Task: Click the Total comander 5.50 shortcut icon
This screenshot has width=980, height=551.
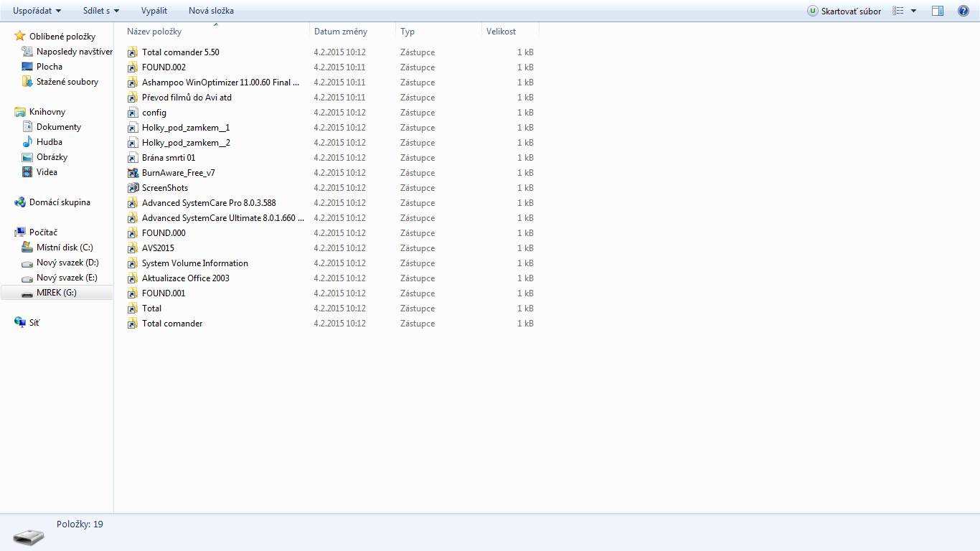Action: pyautogui.click(x=132, y=52)
